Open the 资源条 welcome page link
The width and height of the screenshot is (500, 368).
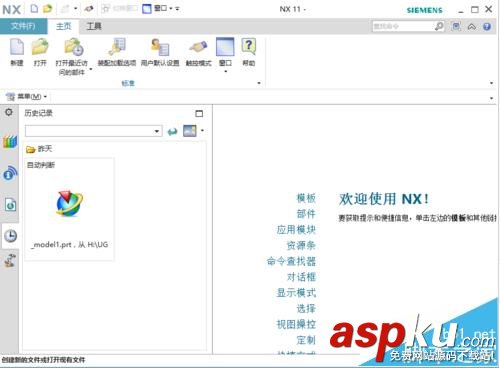(301, 245)
